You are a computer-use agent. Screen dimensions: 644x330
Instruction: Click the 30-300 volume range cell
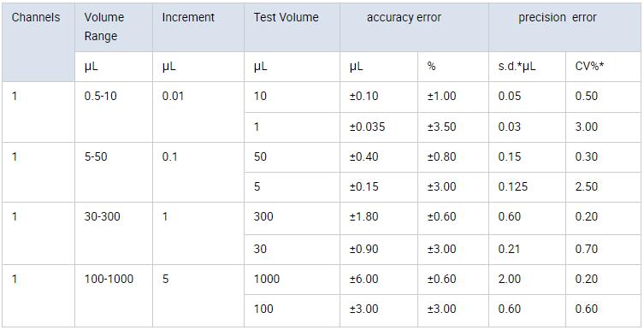coord(114,233)
